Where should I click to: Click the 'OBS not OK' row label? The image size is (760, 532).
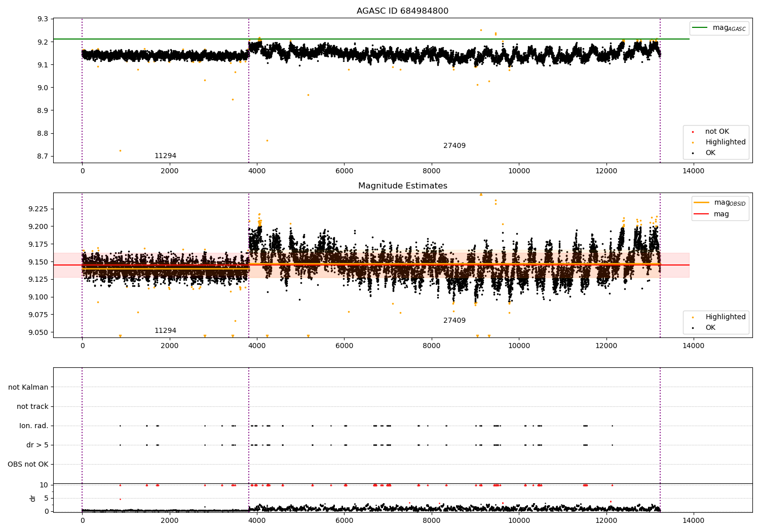[28, 465]
